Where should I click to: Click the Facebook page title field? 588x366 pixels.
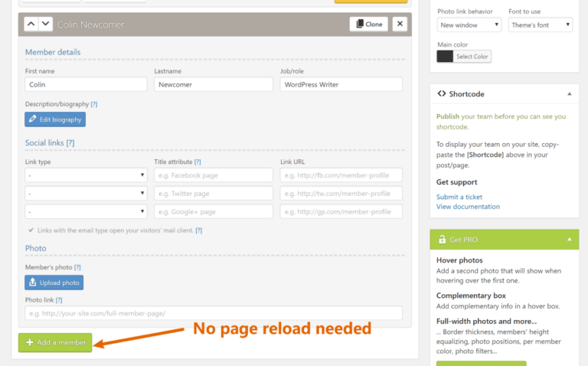click(x=214, y=175)
